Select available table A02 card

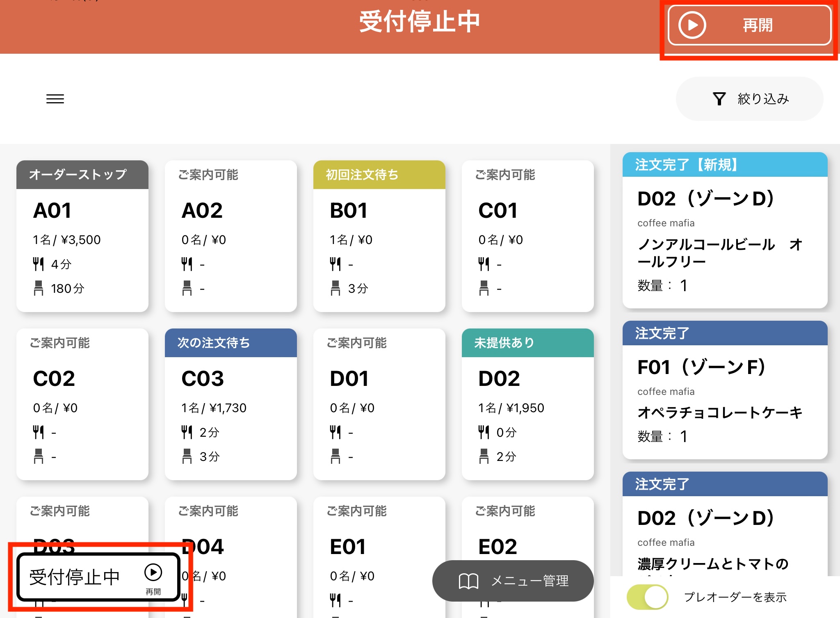click(231, 236)
